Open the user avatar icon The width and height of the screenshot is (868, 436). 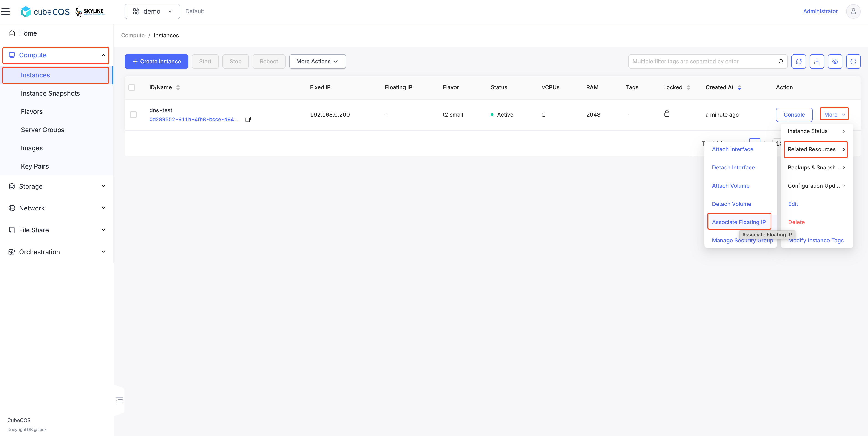[853, 11]
